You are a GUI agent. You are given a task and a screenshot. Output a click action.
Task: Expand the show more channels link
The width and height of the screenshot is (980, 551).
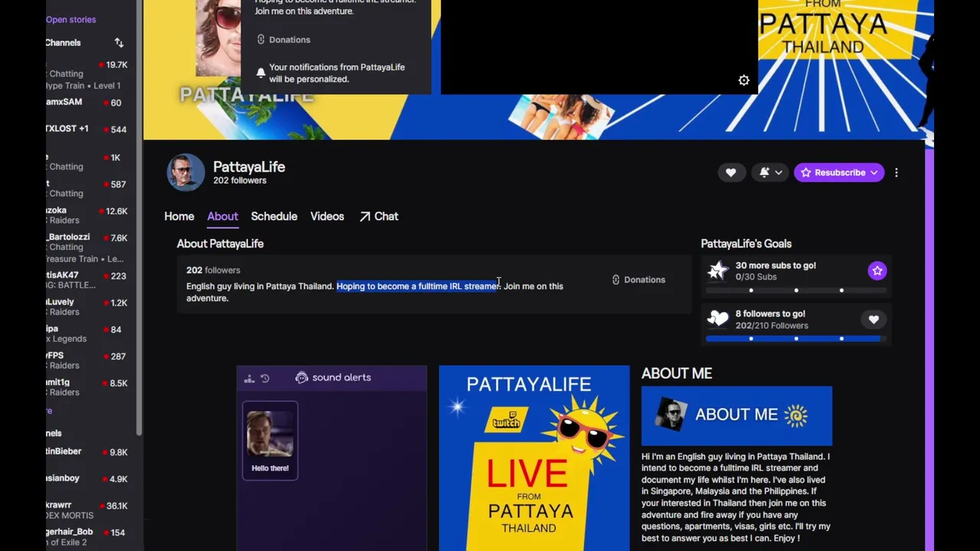coord(49,411)
